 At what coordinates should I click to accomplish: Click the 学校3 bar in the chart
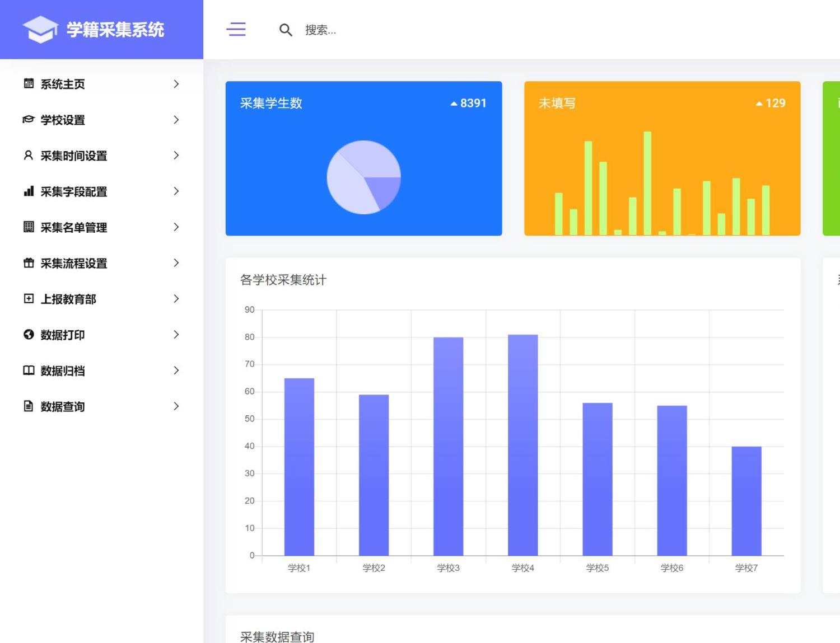[448, 446]
